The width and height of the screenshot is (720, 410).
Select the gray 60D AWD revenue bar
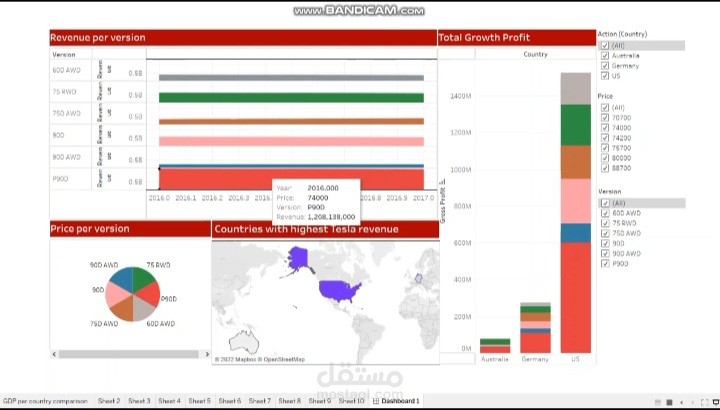pos(291,78)
